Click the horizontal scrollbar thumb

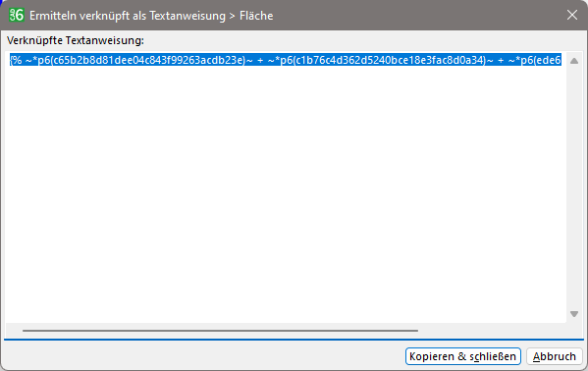[220, 331]
